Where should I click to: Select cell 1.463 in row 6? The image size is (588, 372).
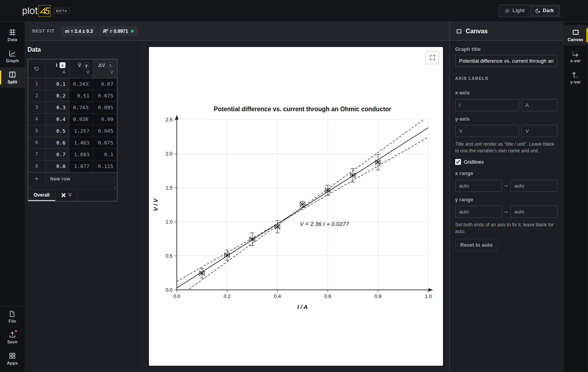[81, 143]
